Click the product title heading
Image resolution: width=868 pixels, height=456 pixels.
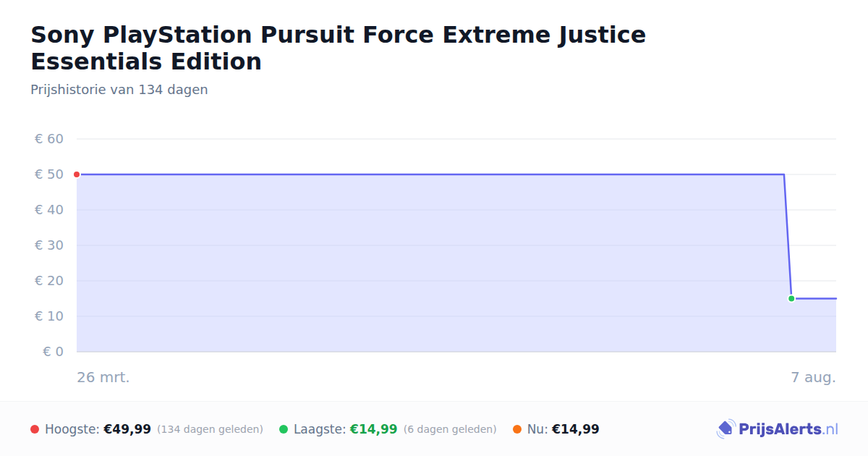tap(339, 48)
